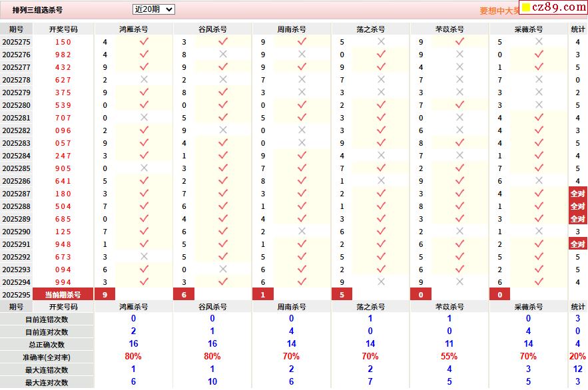Click 周南杀号 cross mark in row 2025290
588x390 pixels.
click(302, 231)
